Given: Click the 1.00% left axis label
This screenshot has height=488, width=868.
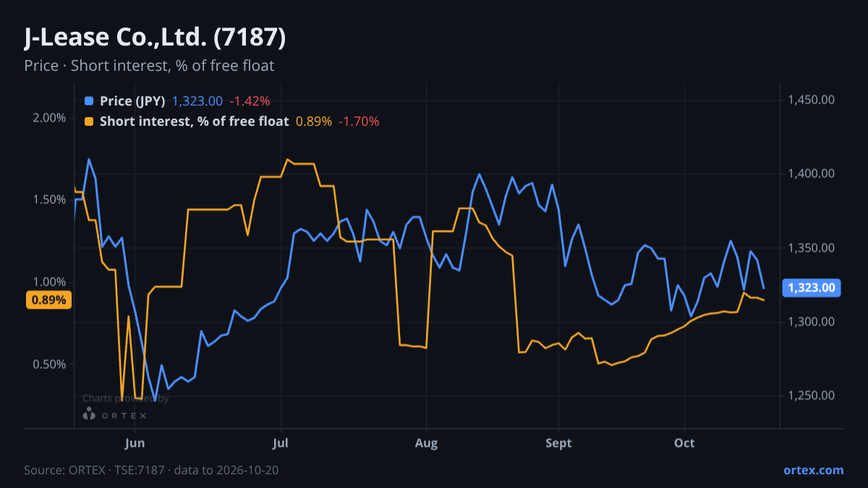Looking at the screenshot, I should [x=49, y=282].
